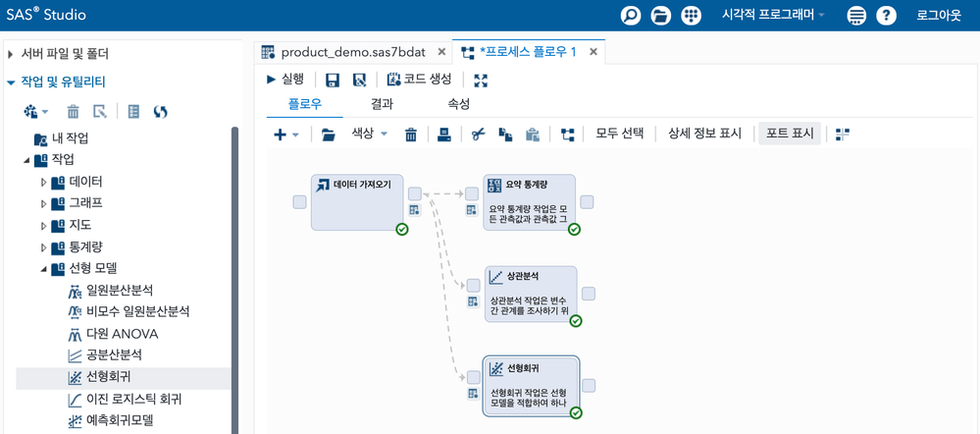The height and width of the screenshot is (434, 980).
Task: Click the 실행 run button
Action: (285, 80)
